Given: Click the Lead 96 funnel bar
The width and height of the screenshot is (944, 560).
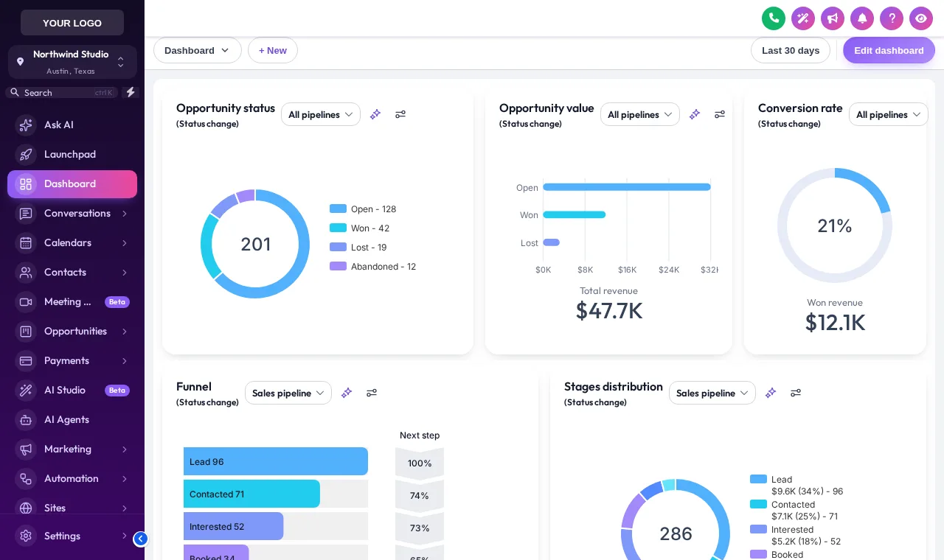Looking at the screenshot, I should (x=276, y=461).
